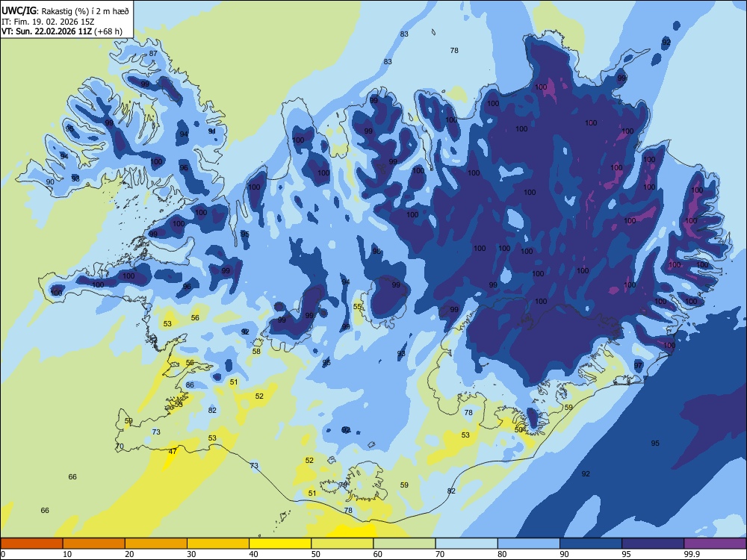Click the dark orange 0–10 legend swatch
The height and width of the screenshot is (560, 747).
31,544
